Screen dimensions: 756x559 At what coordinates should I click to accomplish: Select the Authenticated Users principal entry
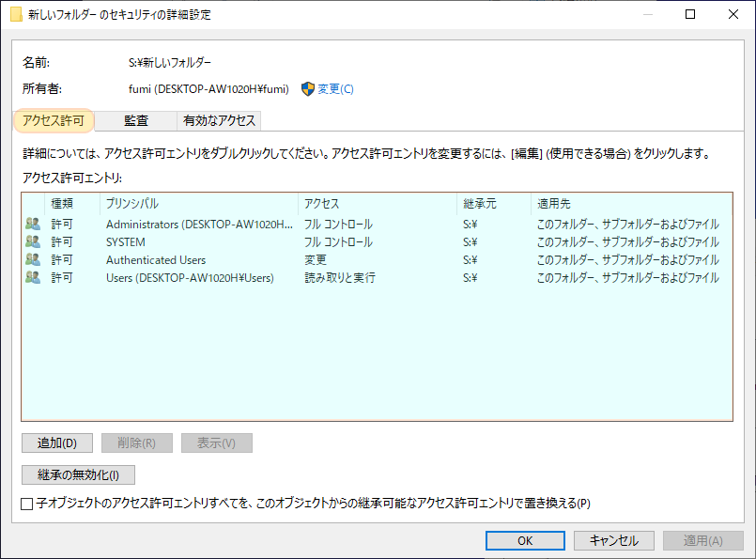click(x=156, y=260)
